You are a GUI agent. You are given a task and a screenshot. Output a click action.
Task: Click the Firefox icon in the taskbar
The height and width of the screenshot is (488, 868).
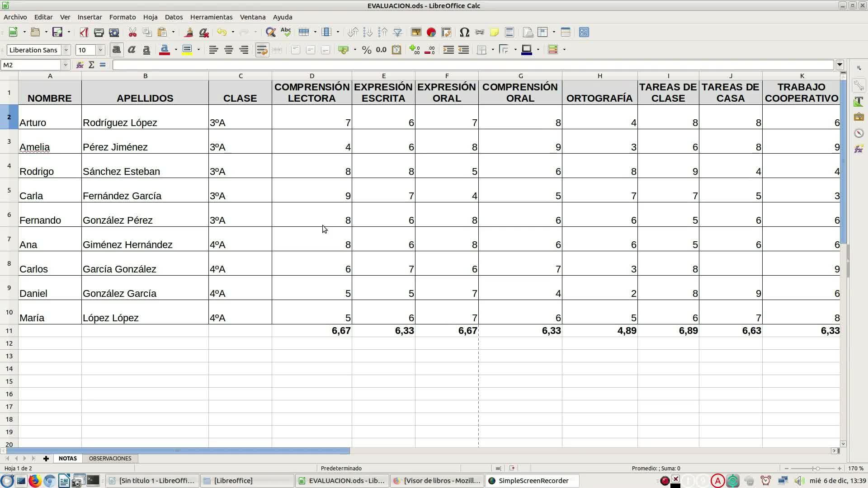pyautogui.click(x=35, y=481)
